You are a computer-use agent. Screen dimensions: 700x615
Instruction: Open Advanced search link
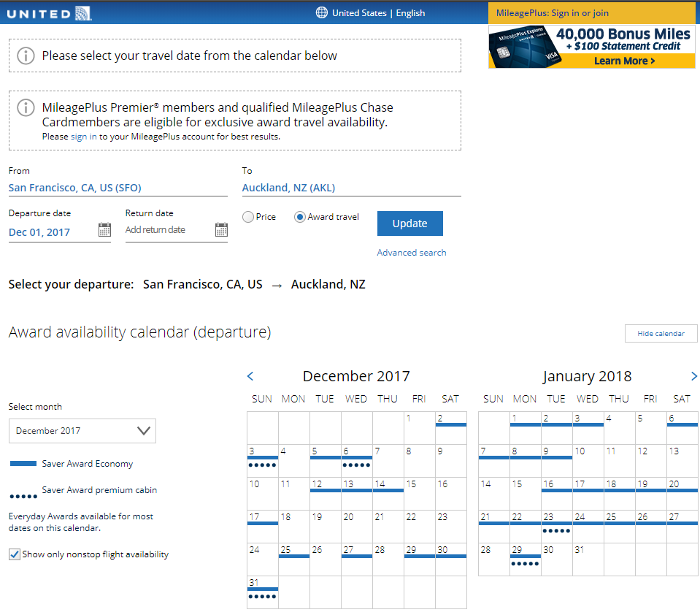click(411, 253)
